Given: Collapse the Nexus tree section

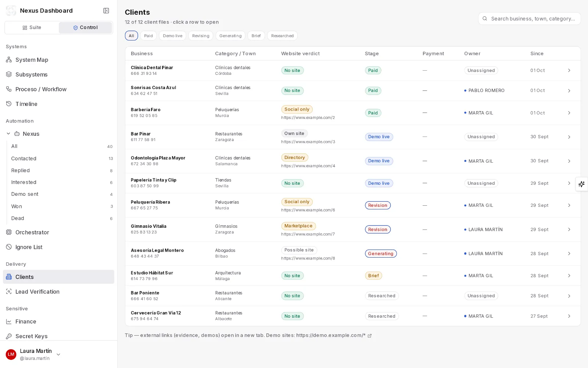Looking at the screenshot, I should click(x=8, y=134).
